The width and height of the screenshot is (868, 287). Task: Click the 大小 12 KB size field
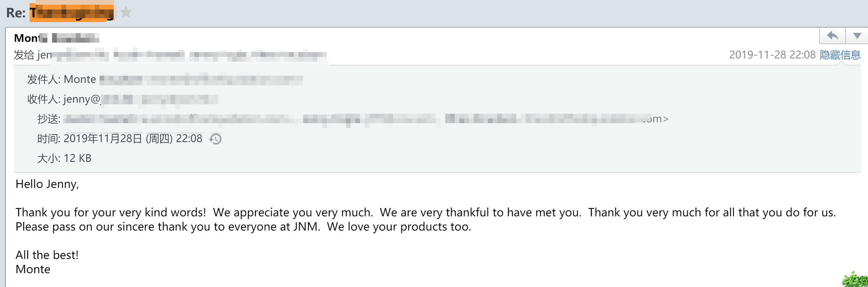point(77,158)
